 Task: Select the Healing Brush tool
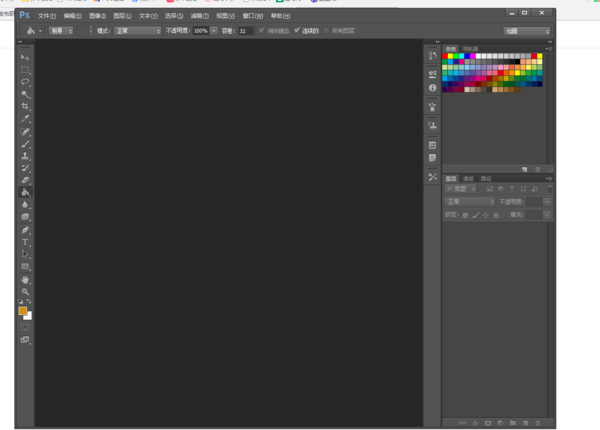click(x=25, y=132)
